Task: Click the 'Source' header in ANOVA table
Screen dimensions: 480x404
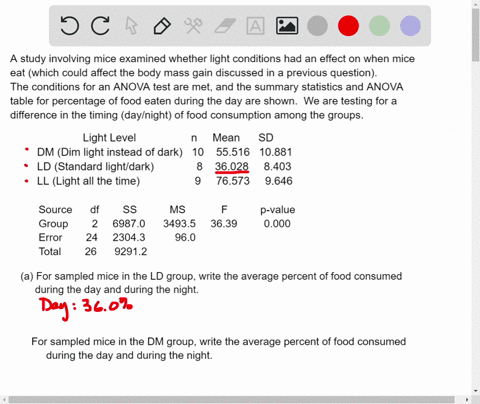Action: [x=55, y=209]
